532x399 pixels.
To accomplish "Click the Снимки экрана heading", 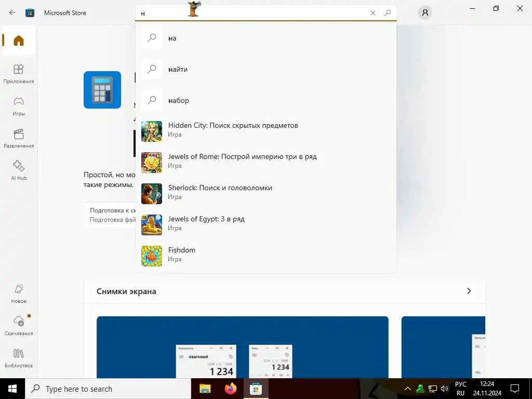I will (126, 291).
